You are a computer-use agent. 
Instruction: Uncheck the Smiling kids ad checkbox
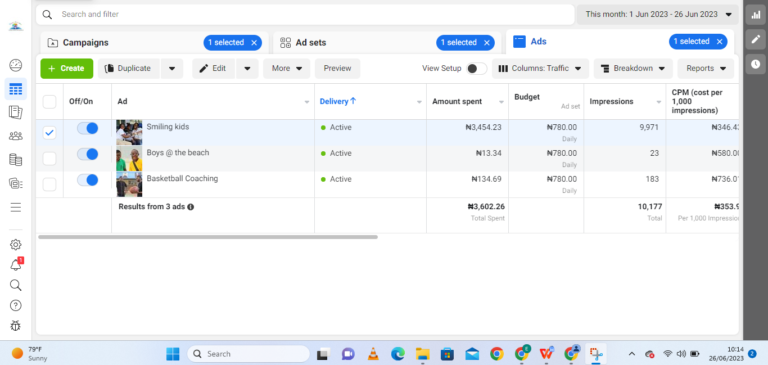[49, 132]
